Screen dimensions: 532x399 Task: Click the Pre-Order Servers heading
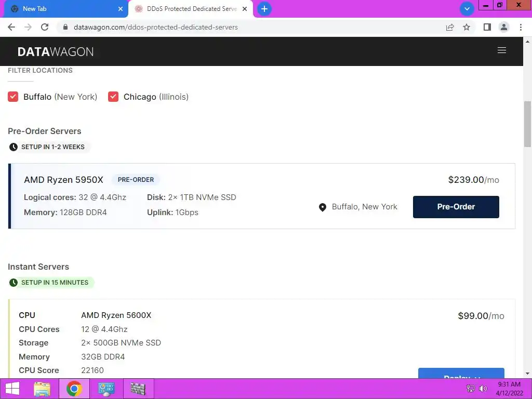tap(45, 131)
